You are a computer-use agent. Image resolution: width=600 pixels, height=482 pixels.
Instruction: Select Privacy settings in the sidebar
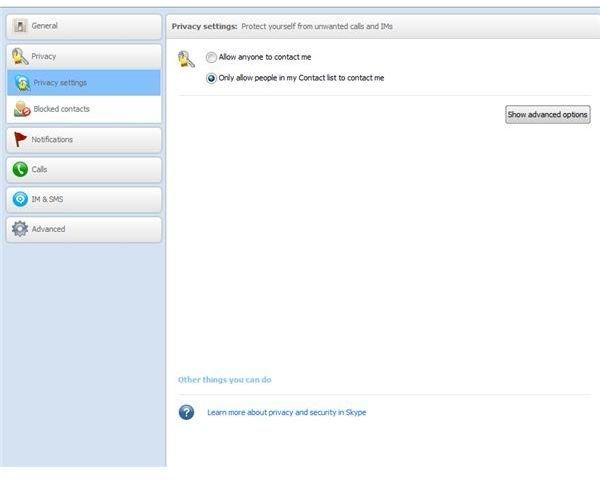click(x=84, y=83)
